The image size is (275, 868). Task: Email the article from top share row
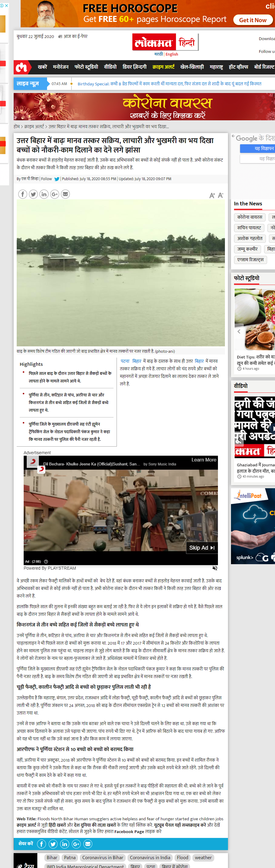pyautogui.click(x=65, y=194)
